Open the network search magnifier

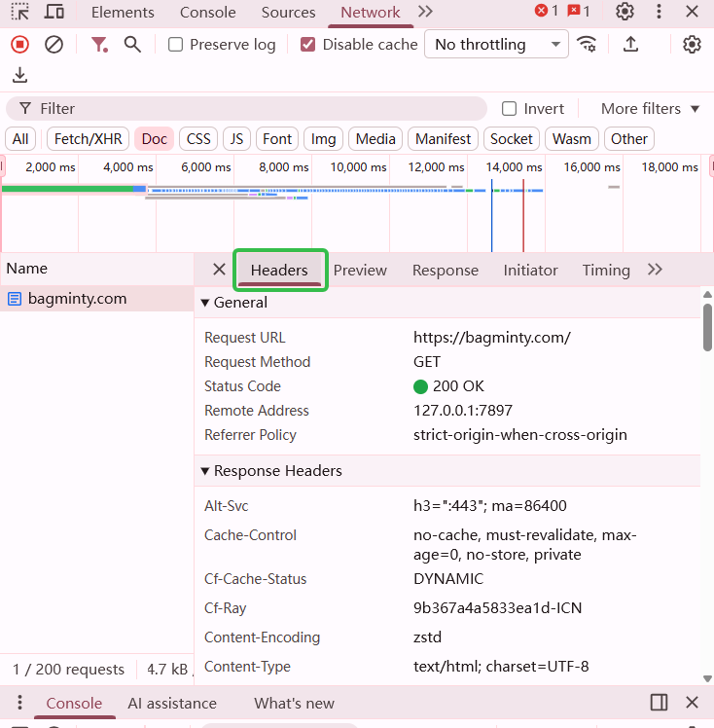(132, 45)
